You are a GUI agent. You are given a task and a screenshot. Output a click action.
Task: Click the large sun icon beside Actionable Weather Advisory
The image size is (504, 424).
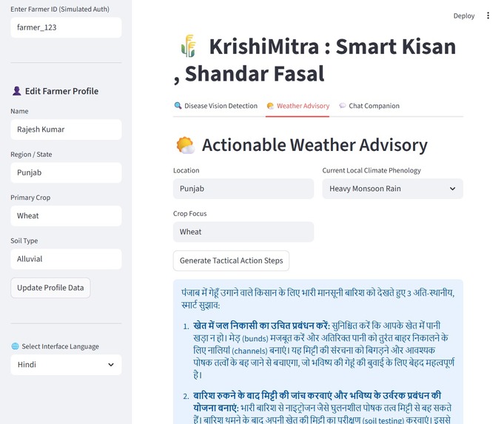point(186,145)
